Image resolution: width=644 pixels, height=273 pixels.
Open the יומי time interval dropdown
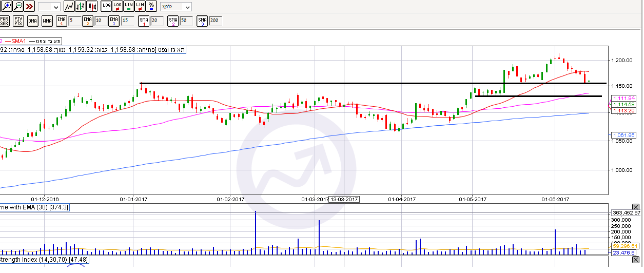click(176, 7)
